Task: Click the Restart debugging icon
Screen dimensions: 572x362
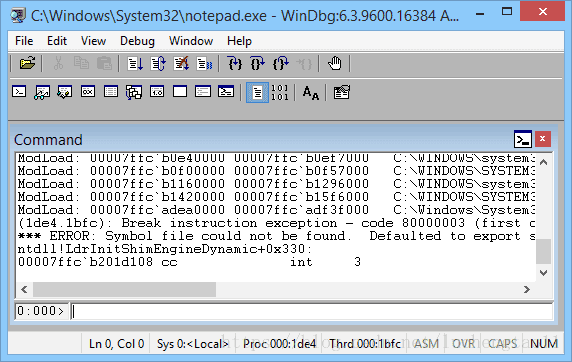Action: (158, 63)
